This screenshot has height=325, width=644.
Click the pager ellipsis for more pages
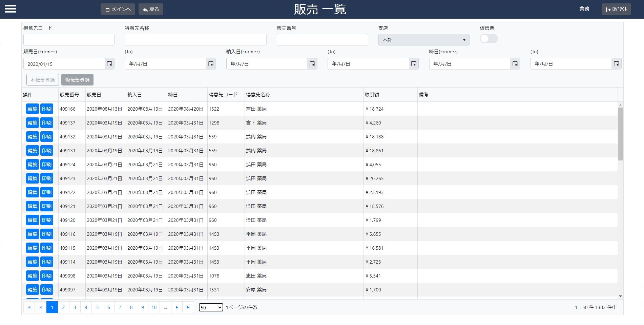tap(165, 307)
